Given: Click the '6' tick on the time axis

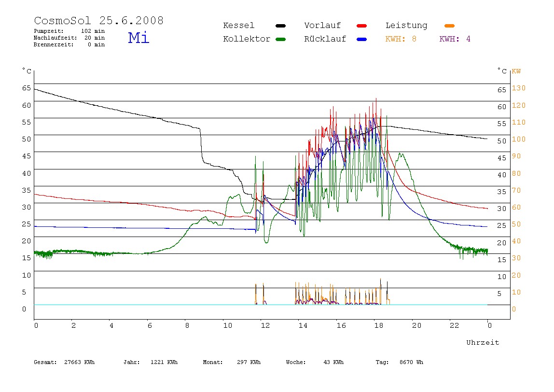Looking at the screenshot, I should pos(150,325).
